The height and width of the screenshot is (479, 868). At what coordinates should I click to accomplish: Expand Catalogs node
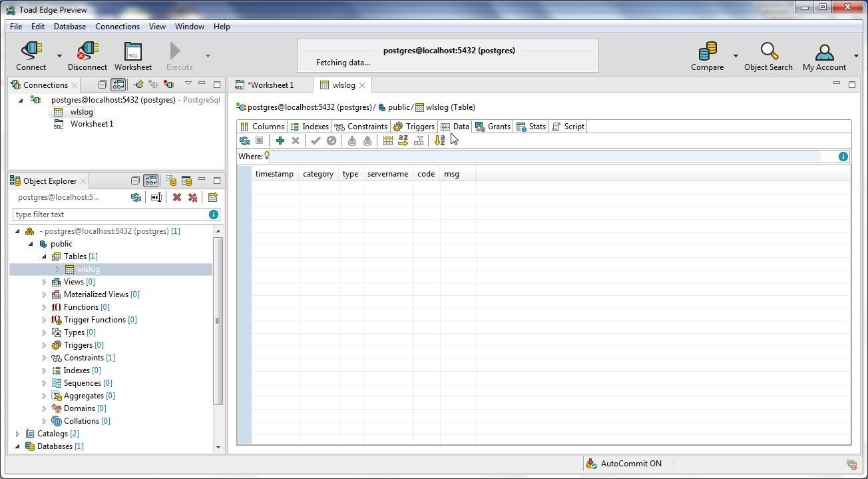pos(18,434)
